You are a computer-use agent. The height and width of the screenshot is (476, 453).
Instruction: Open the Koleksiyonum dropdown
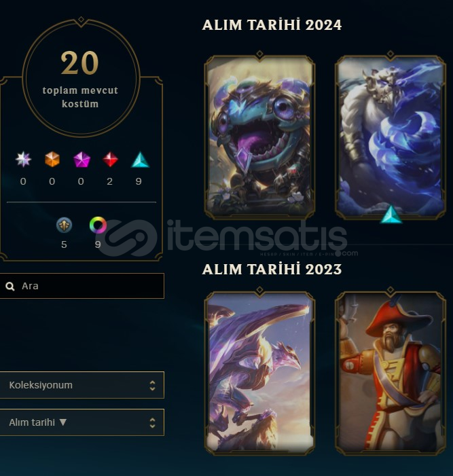coord(82,385)
